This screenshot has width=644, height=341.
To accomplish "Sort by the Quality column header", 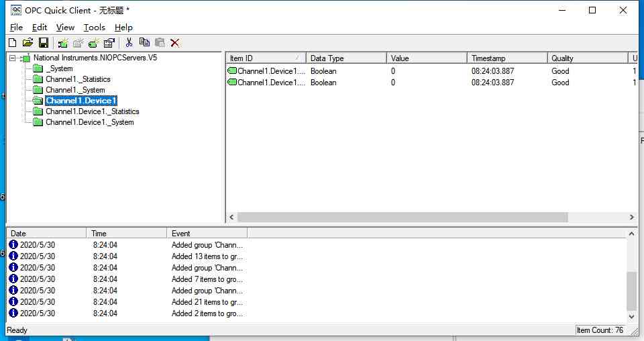I will click(588, 58).
